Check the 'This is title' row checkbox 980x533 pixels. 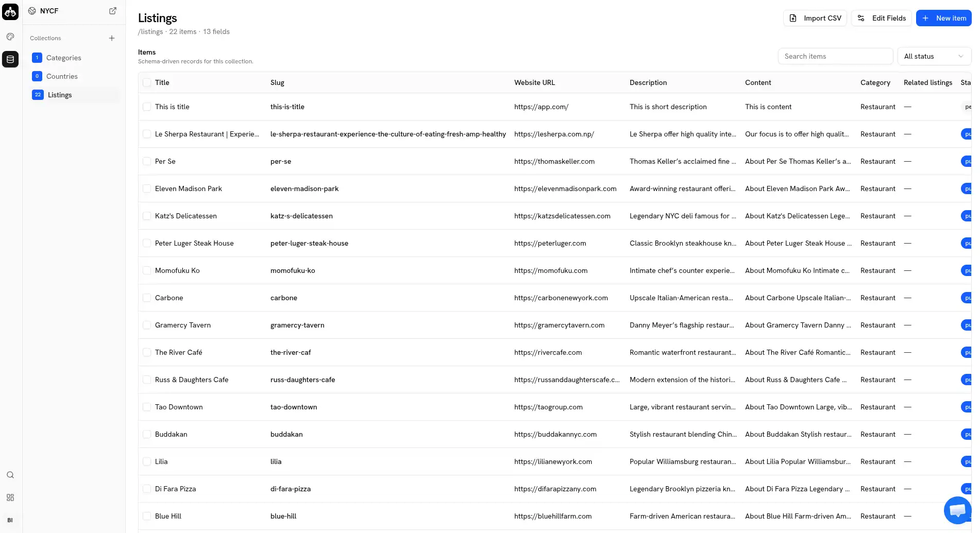pos(147,107)
